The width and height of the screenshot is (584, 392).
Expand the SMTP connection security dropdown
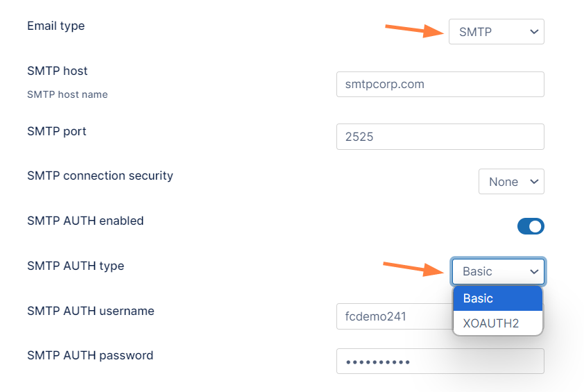(511, 182)
